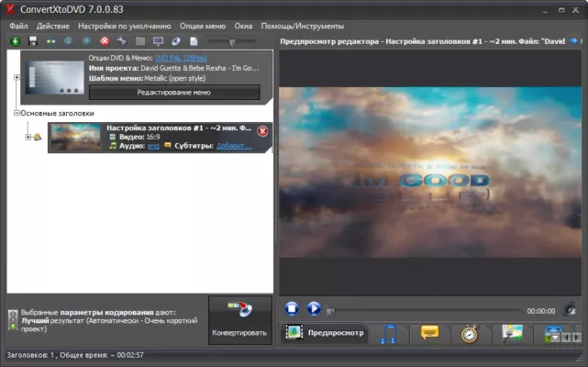
Task: Expand the DVD menu options tree node
Action: click(x=17, y=77)
